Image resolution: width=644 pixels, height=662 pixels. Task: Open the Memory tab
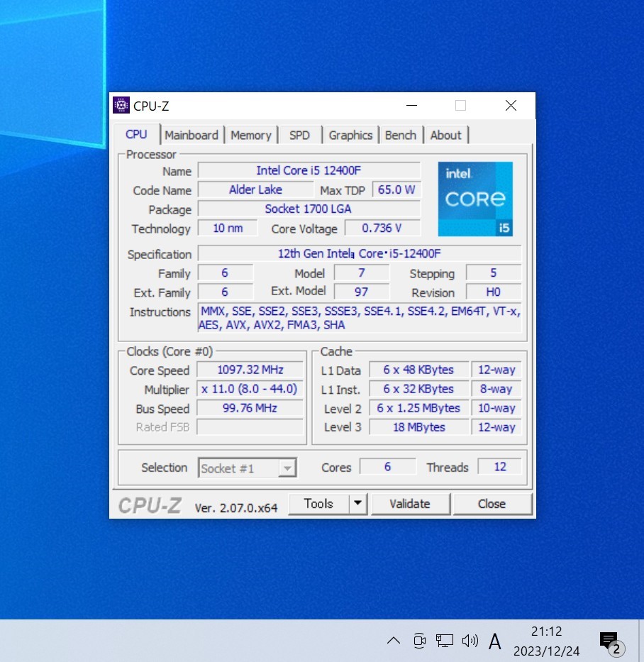pos(250,135)
